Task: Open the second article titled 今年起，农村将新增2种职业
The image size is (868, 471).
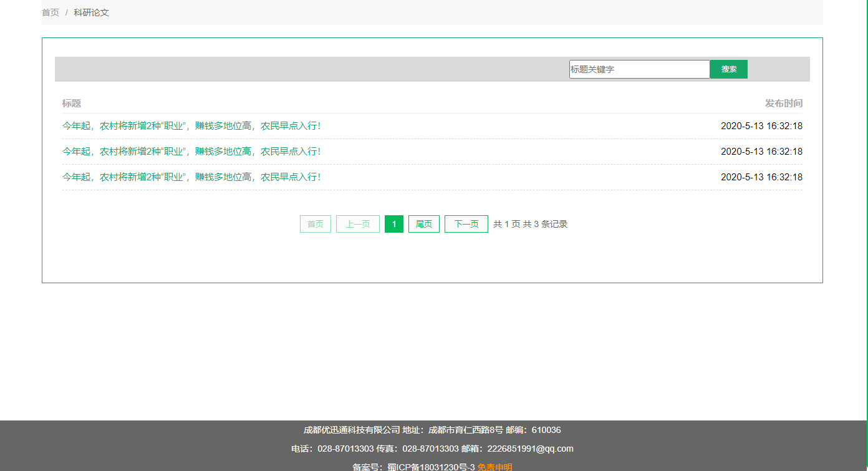Action: coord(191,152)
